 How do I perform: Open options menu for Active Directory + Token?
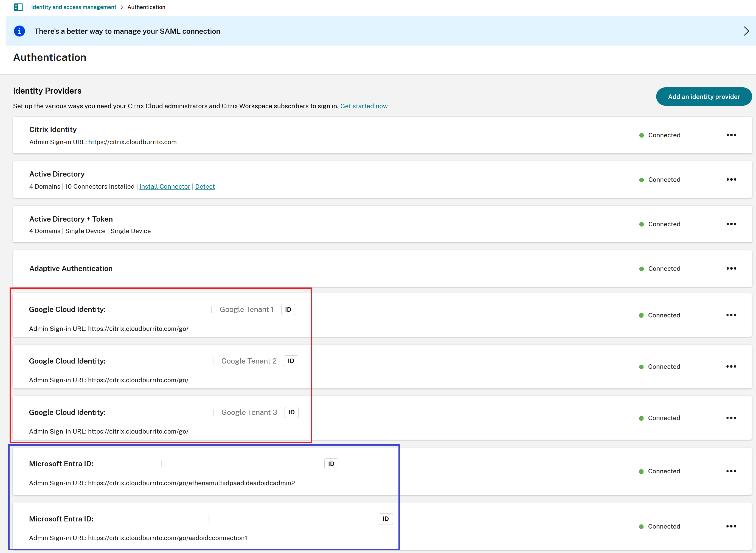coord(731,224)
